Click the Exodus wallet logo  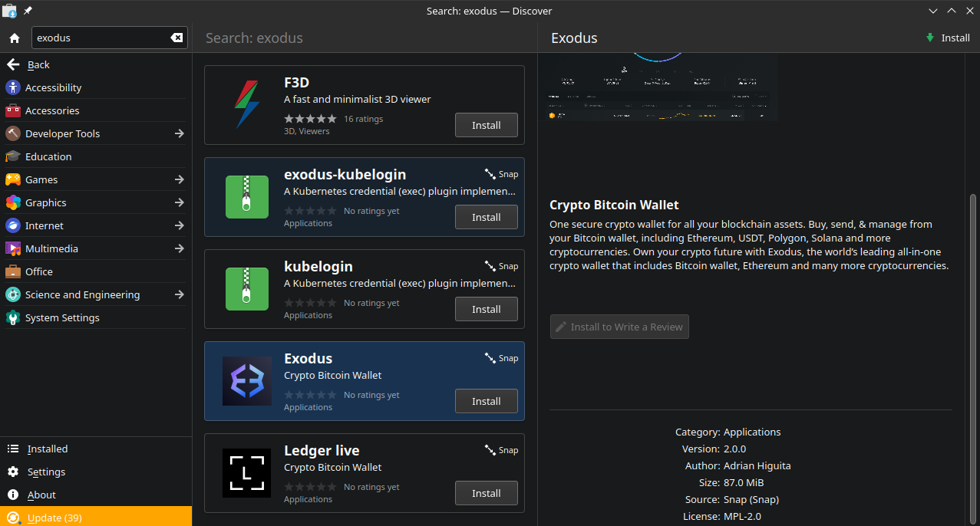point(247,381)
